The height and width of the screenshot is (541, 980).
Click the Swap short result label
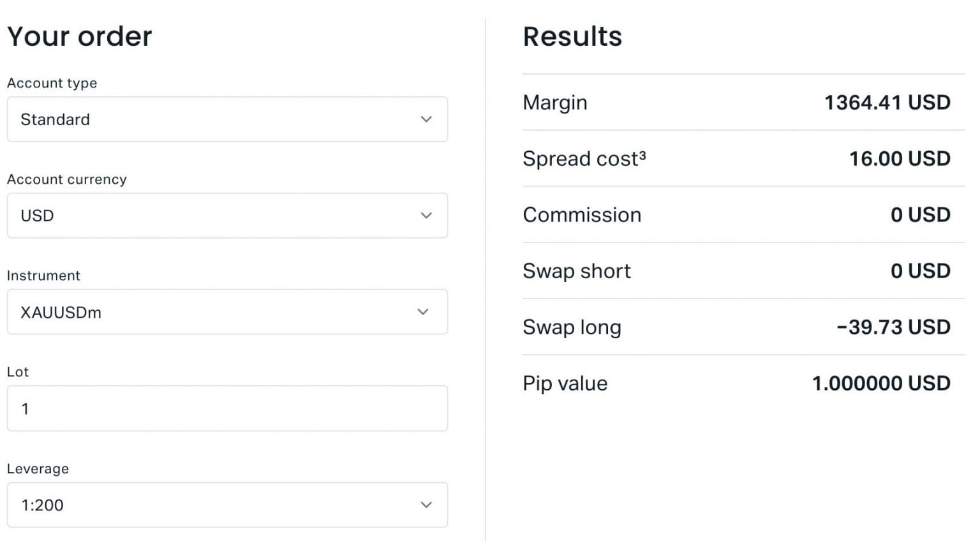tap(577, 271)
